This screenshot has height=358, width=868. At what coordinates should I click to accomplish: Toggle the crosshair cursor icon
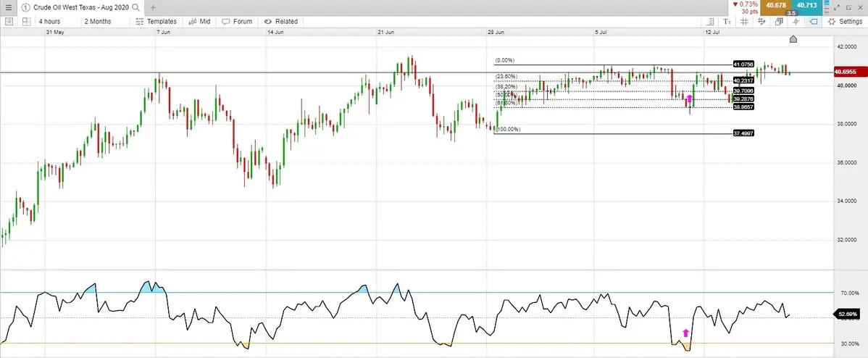coord(796,22)
